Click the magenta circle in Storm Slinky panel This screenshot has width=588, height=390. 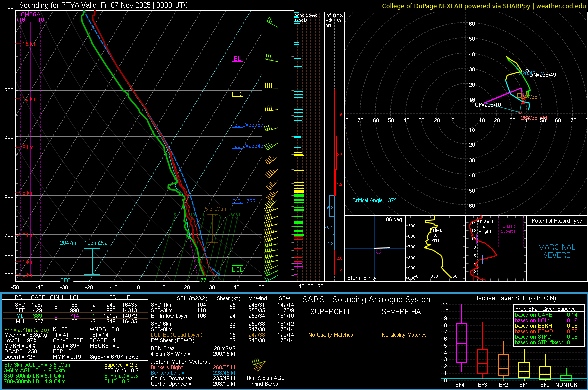pos(378,252)
